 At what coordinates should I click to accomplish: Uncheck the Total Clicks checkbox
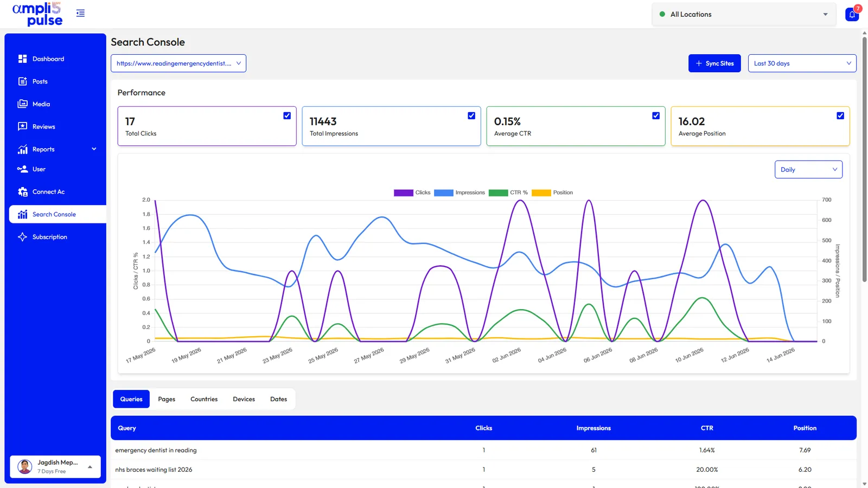tap(287, 115)
